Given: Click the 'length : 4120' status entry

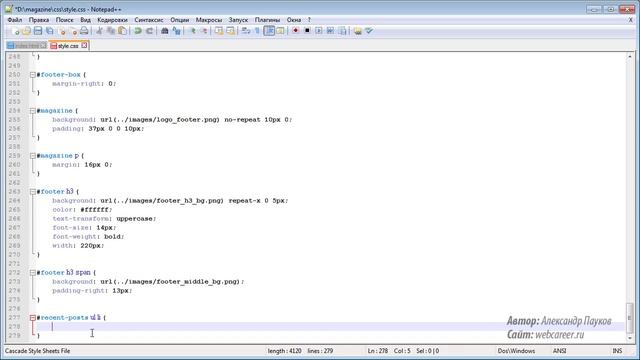Looking at the screenshot, I should [x=284, y=351].
